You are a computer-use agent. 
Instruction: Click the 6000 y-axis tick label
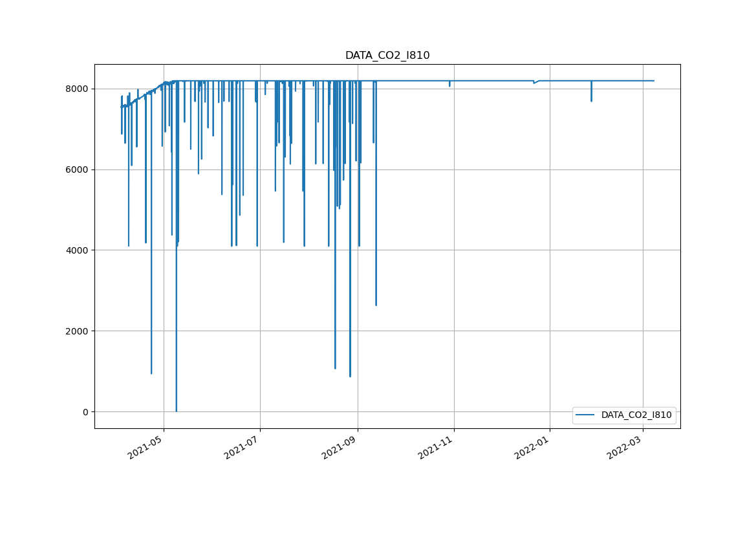pyautogui.click(x=78, y=169)
